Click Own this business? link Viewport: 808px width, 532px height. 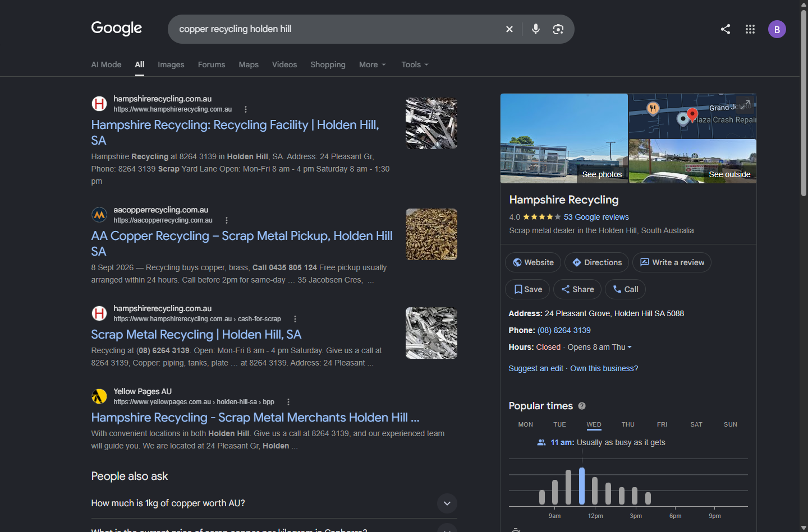click(x=604, y=368)
